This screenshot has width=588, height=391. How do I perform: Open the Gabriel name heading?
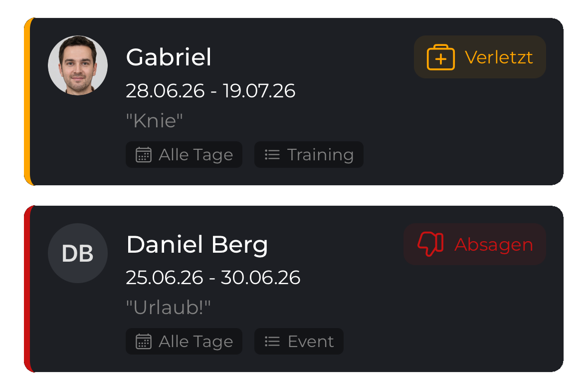(x=169, y=57)
